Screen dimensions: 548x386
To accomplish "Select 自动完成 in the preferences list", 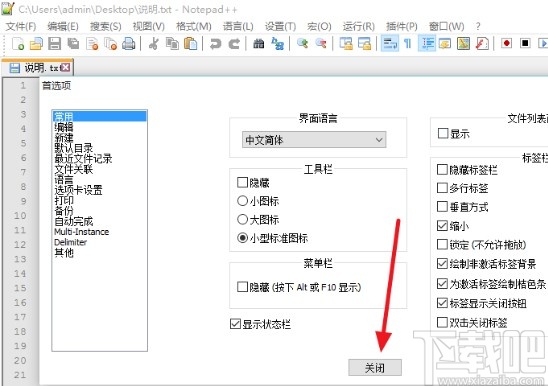I will coord(100,221).
